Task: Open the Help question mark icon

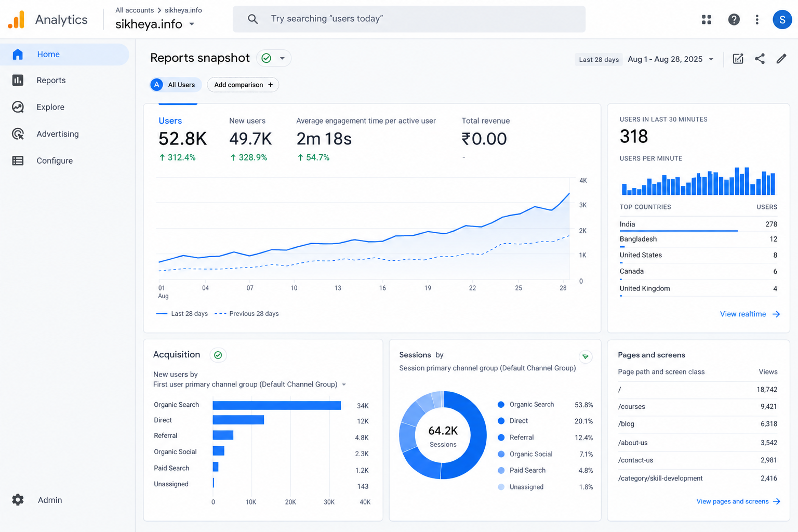Action: pos(734,20)
